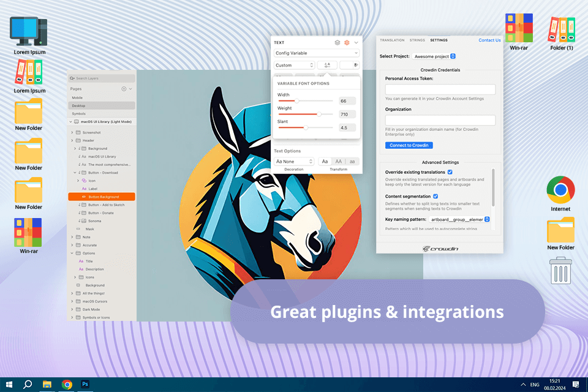Open File Explorer from the taskbar

[x=47, y=385]
